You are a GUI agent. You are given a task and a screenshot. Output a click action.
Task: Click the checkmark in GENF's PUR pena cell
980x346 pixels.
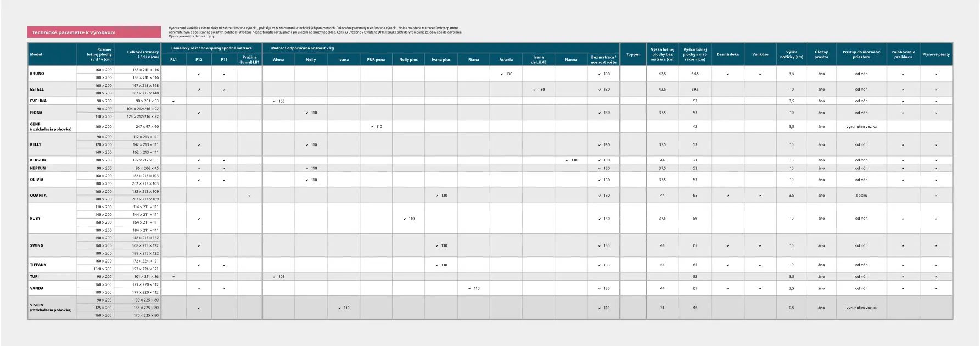coord(372,127)
